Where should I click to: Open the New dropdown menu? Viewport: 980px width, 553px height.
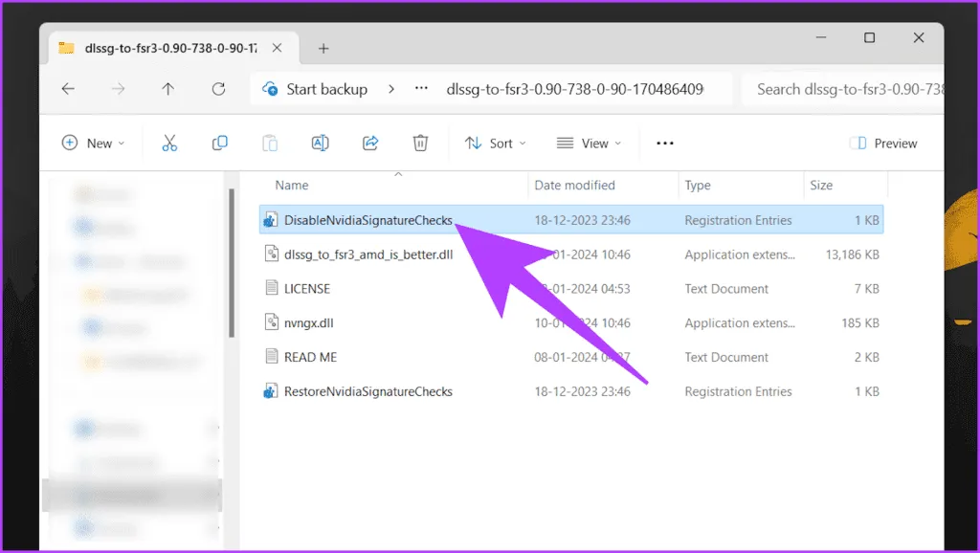pyautogui.click(x=94, y=144)
